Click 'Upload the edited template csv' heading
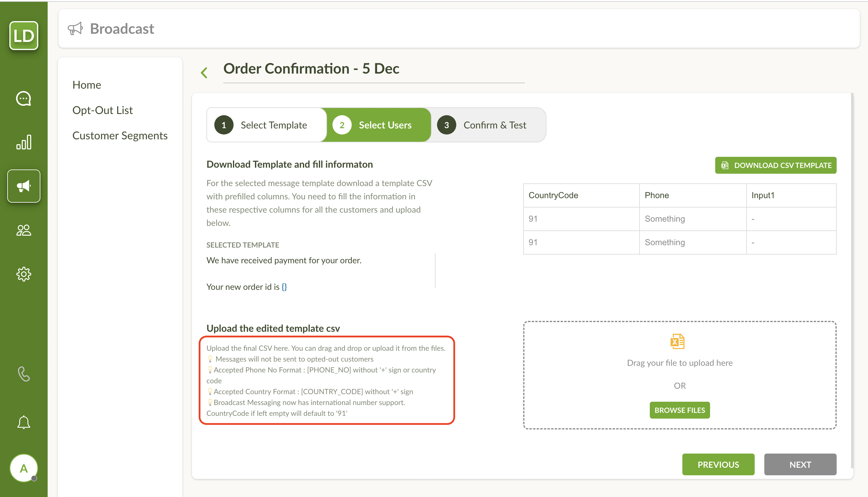This screenshot has width=868, height=497. click(x=273, y=328)
